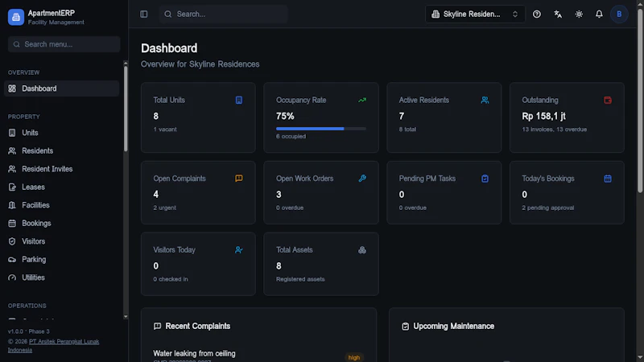Open Visitors in the sidebar
This screenshot has height=362, width=644.
(x=62, y=241)
